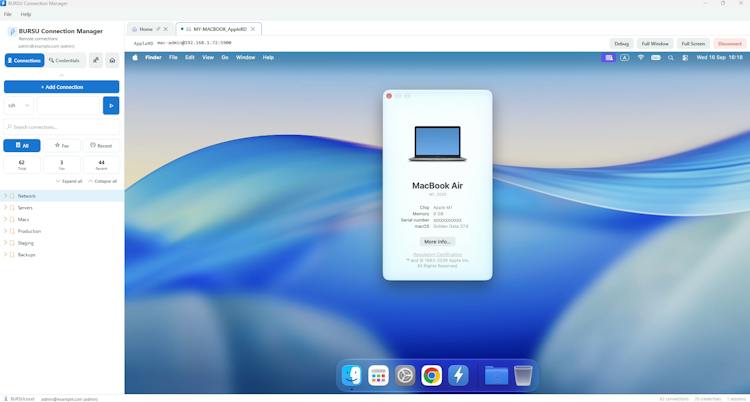Select the MY-MACBOOK_AppleRD tab
Image resolution: width=750 pixels, height=402 pixels.
pyautogui.click(x=220, y=29)
